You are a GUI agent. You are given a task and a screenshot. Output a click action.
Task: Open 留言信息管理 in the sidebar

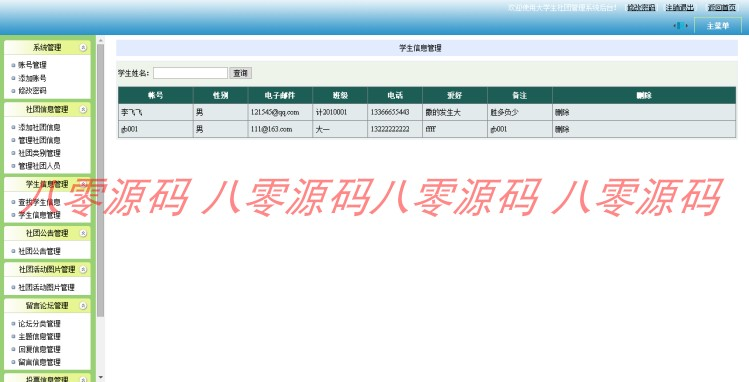click(39, 362)
